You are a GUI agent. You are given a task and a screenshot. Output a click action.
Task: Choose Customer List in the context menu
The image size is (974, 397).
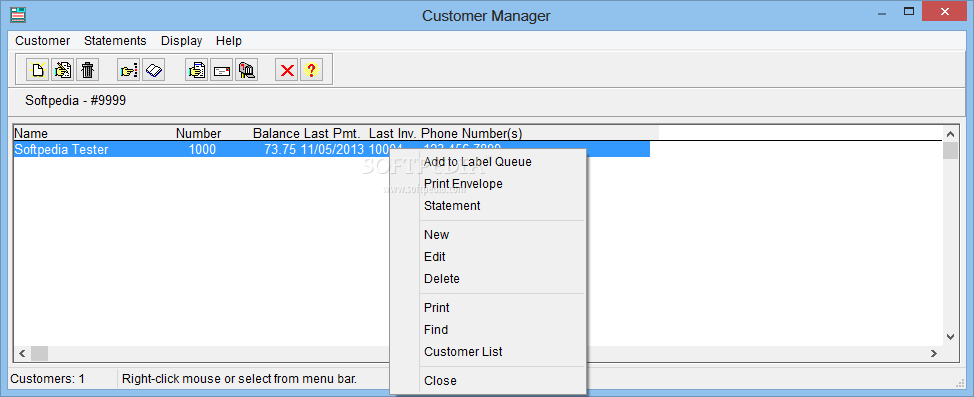click(488, 352)
